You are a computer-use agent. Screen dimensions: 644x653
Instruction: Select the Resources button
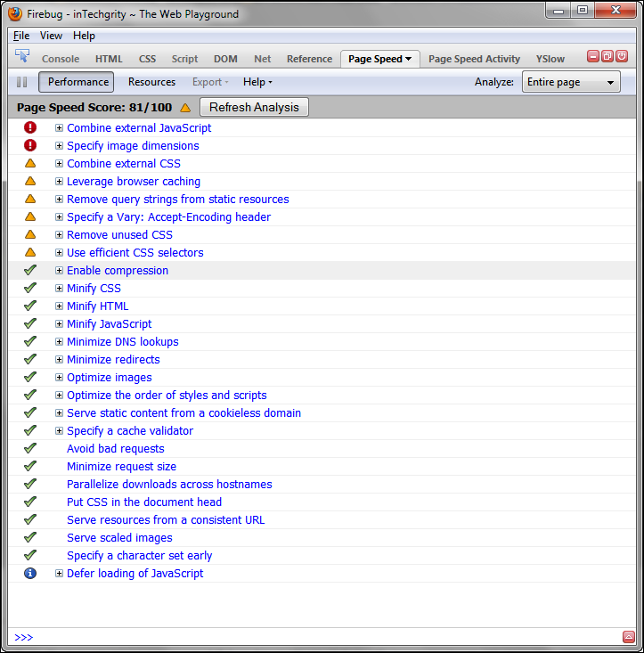[152, 82]
